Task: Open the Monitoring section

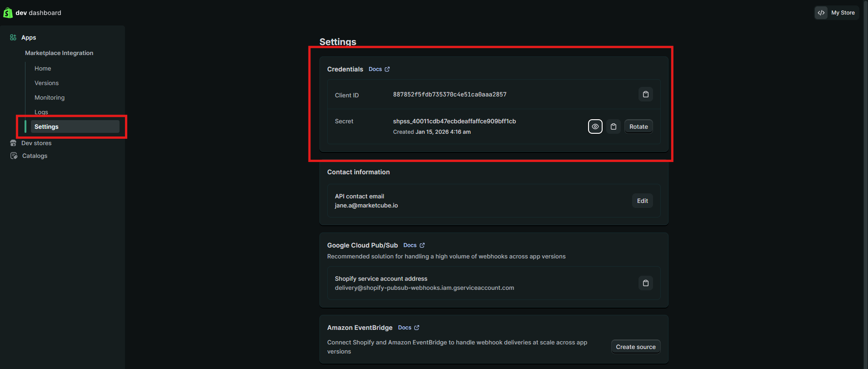Action: [50, 97]
